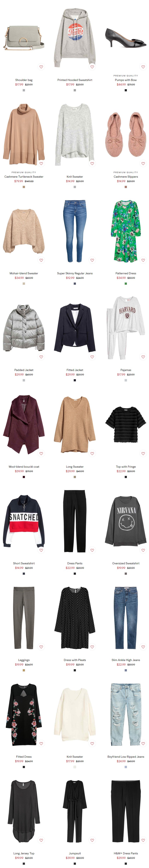The width and height of the screenshot is (149, 868).
Task: Open Wool-blend bouclé coat product page
Action: 24,467
